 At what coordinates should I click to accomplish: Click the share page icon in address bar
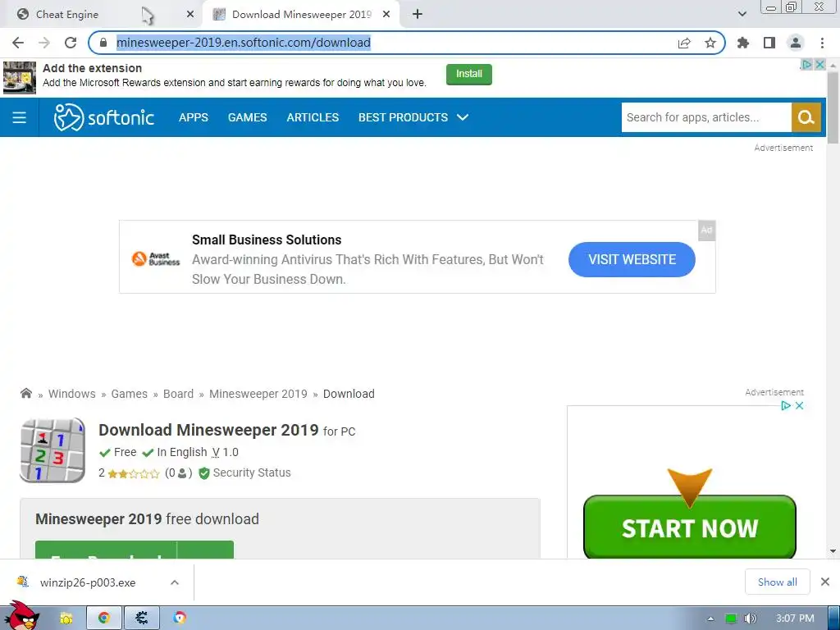(x=684, y=43)
